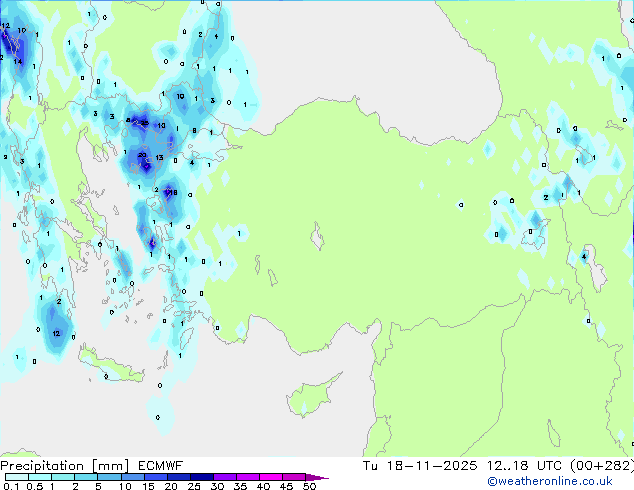
Task: Click the legend scale label "50"
Action: click(309, 486)
